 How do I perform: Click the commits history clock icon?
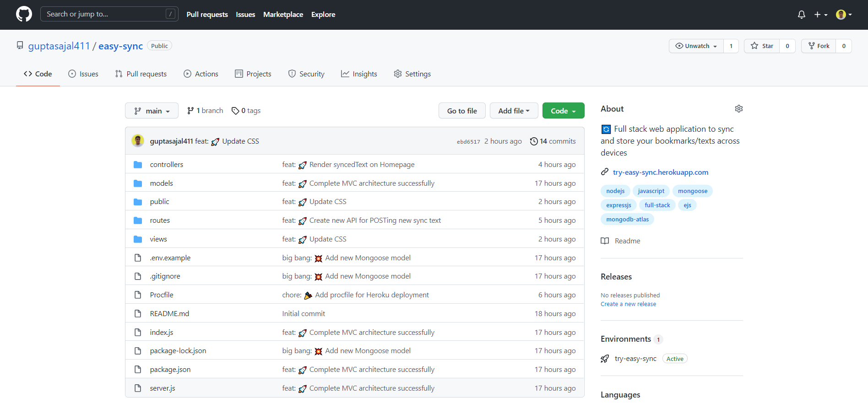[534, 141]
